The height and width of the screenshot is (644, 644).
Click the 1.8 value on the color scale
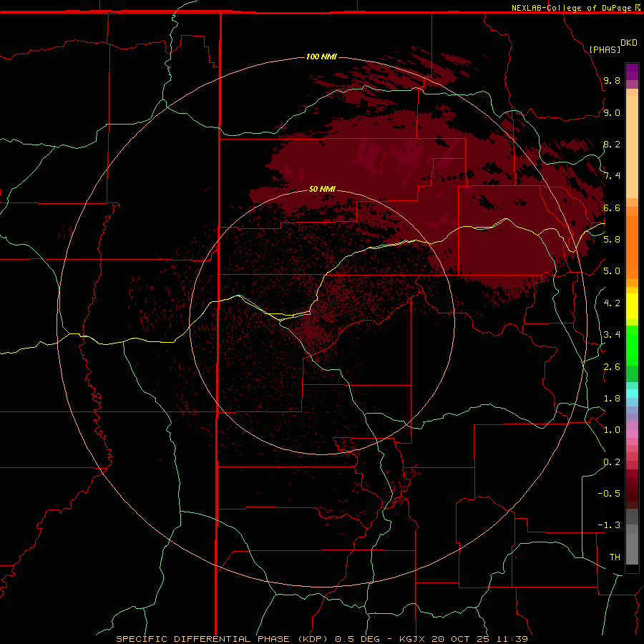tap(612, 399)
